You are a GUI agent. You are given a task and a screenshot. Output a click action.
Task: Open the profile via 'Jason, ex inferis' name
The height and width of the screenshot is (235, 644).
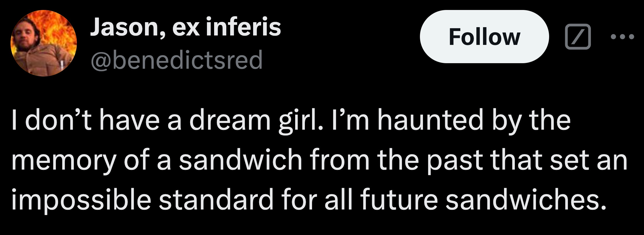(x=185, y=27)
